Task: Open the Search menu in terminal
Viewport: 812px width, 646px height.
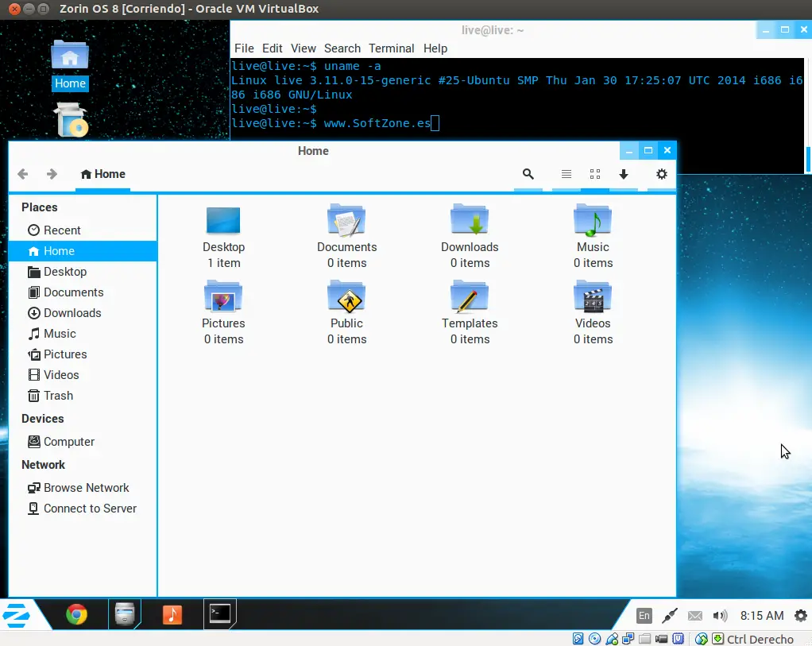Action: (342, 48)
